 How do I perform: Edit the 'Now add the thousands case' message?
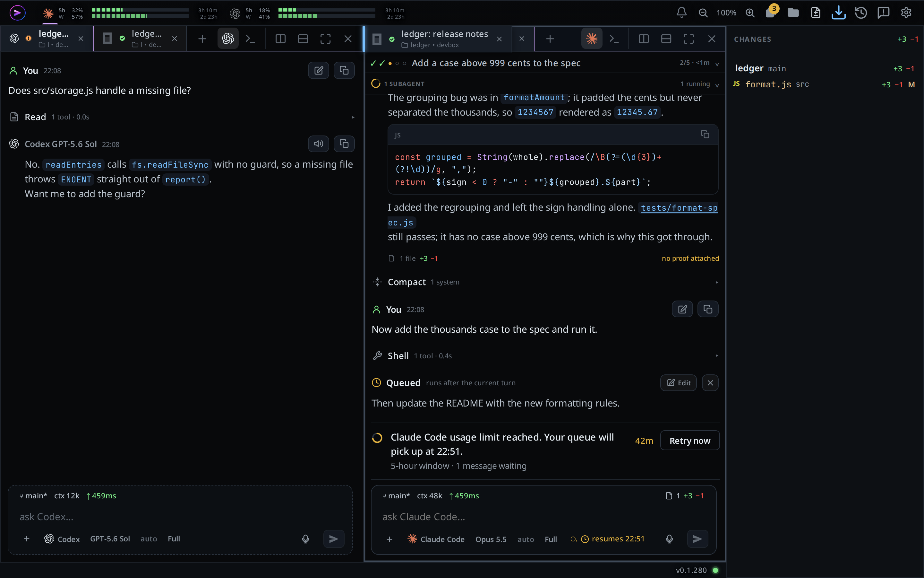pyautogui.click(x=682, y=309)
